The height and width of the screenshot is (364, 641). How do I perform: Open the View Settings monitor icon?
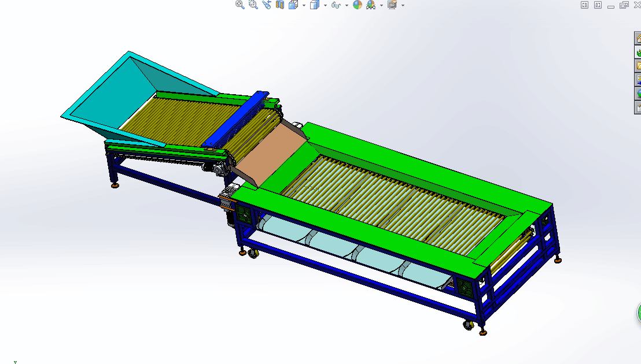tap(392, 5)
